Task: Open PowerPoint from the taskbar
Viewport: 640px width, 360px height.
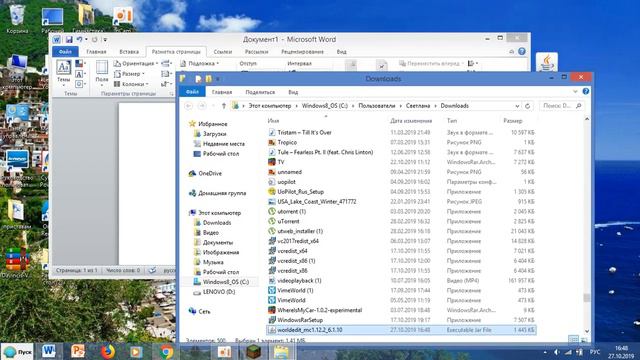Action: (78, 351)
